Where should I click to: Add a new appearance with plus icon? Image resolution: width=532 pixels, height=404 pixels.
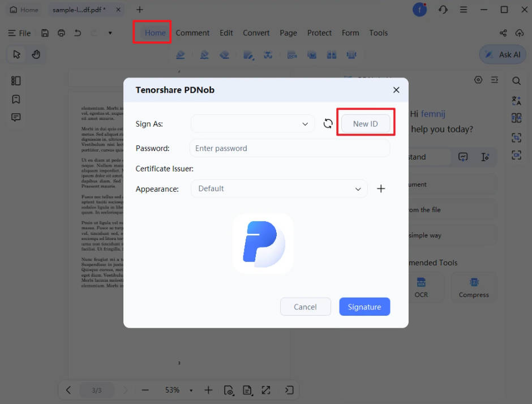point(381,188)
